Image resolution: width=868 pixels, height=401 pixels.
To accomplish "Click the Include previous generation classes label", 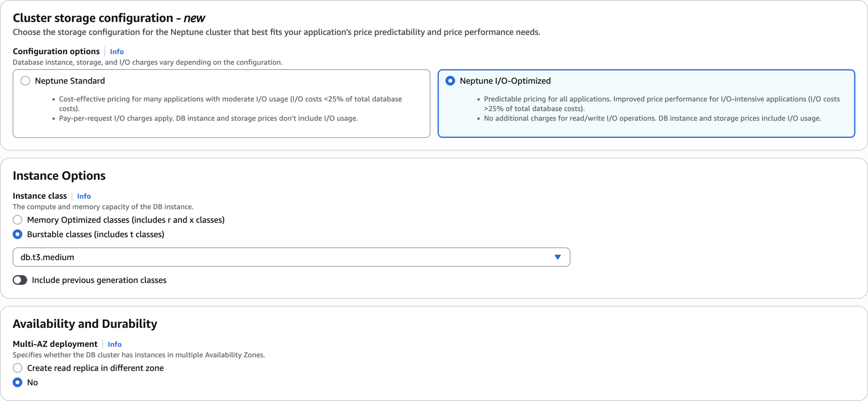I will (x=99, y=280).
